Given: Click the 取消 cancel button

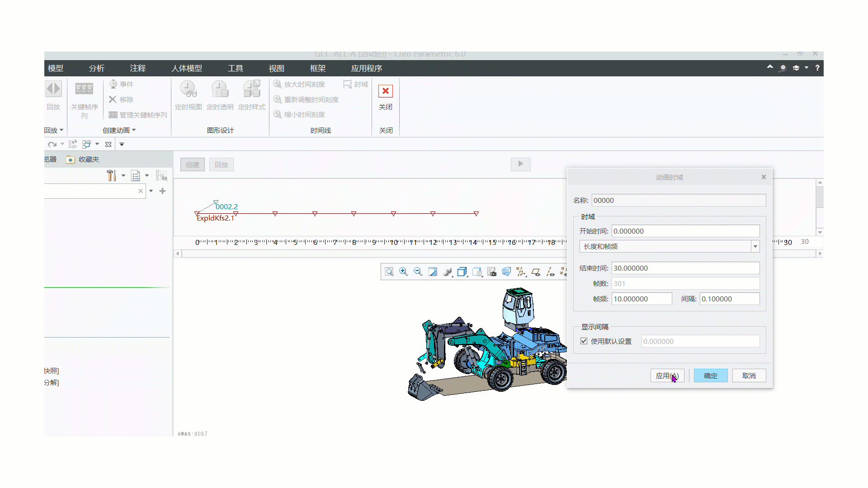Looking at the screenshot, I should (x=749, y=375).
